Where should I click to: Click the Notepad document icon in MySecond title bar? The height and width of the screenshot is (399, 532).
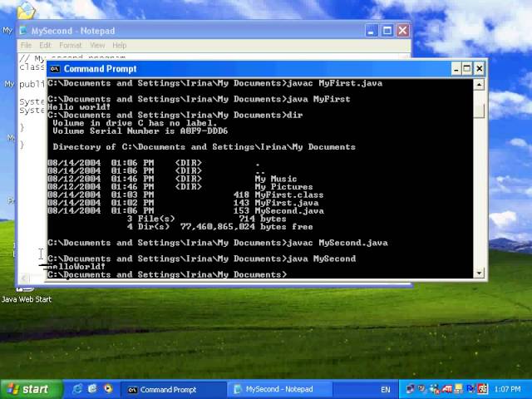pyautogui.click(x=23, y=31)
